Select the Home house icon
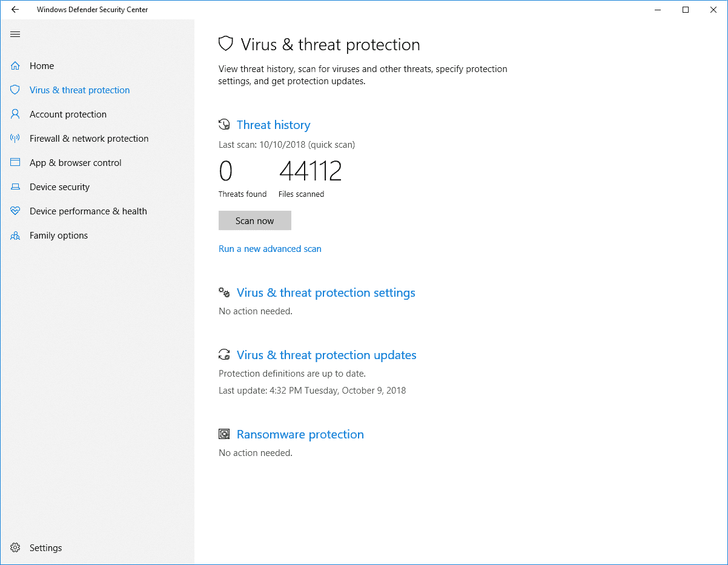 15,66
